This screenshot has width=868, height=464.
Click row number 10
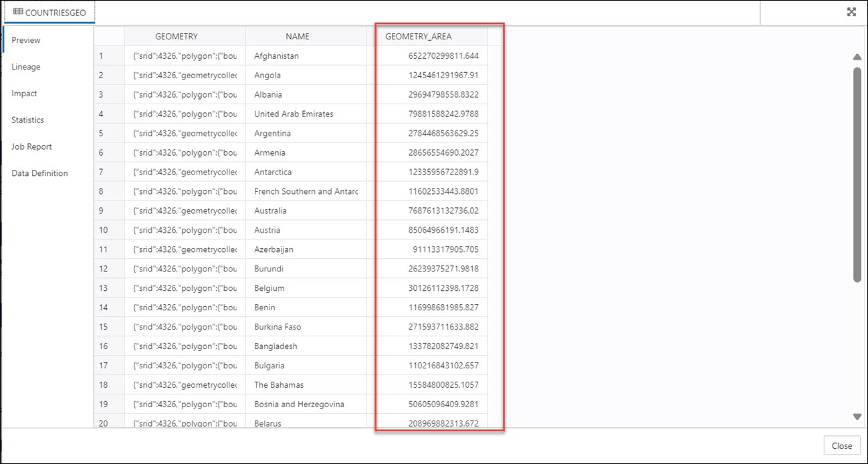(107, 229)
